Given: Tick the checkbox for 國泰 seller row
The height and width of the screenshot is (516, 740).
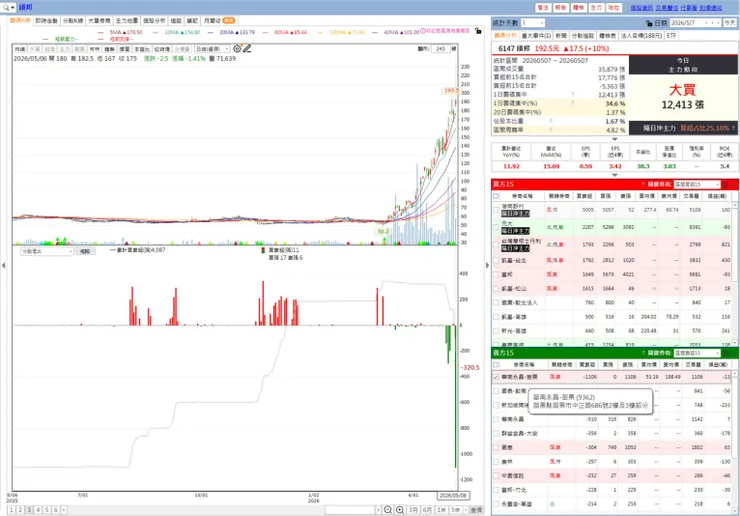Looking at the screenshot, I should [x=496, y=448].
